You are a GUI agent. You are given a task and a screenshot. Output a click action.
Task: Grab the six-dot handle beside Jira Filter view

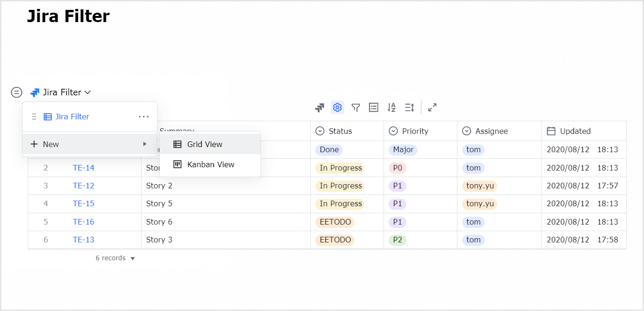point(34,116)
